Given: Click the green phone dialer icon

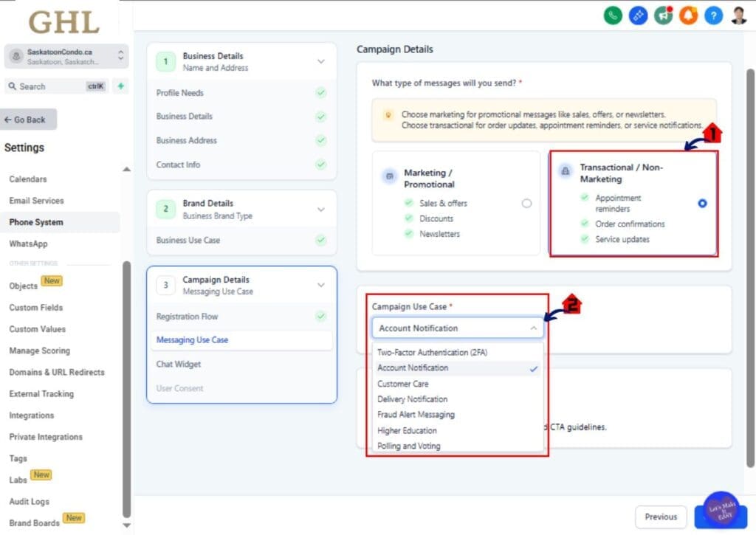Looking at the screenshot, I should click(x=613, y=15).
